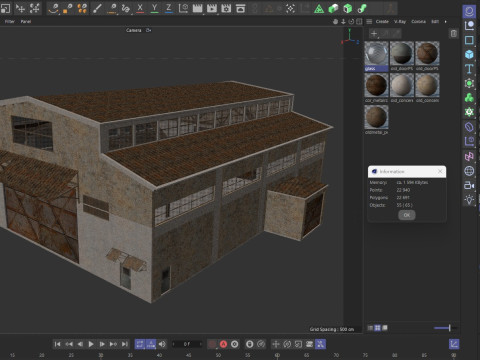Go to end of the timeline

click(x=124, y=344)
